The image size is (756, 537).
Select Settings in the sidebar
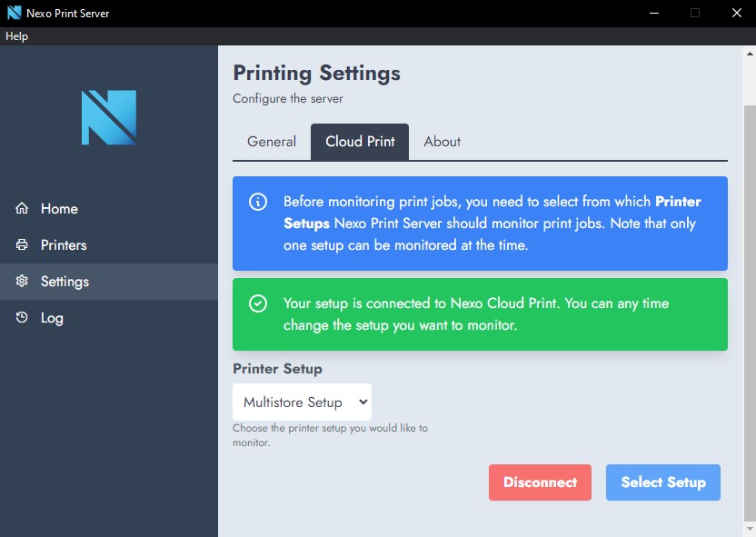(109, 281)
